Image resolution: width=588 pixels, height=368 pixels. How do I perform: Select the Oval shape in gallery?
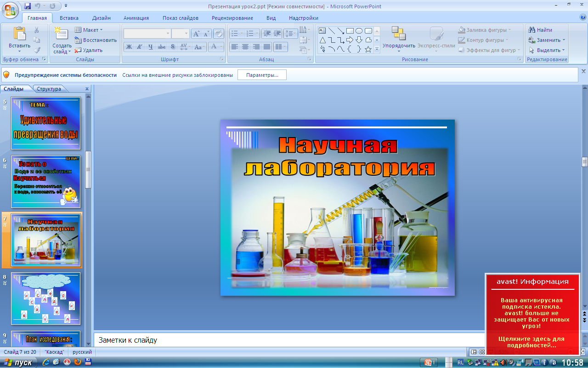pyautogui.click(x=359, y=31)
